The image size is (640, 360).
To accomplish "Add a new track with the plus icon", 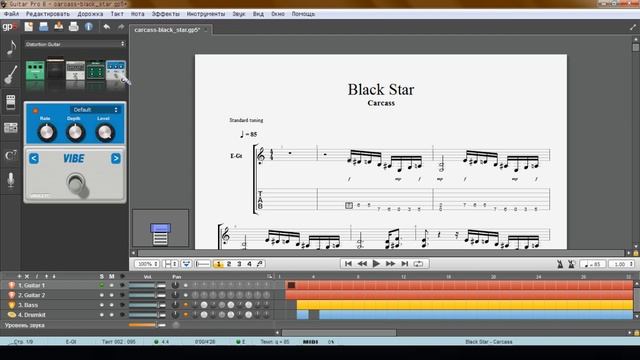I will coord(19,276).
